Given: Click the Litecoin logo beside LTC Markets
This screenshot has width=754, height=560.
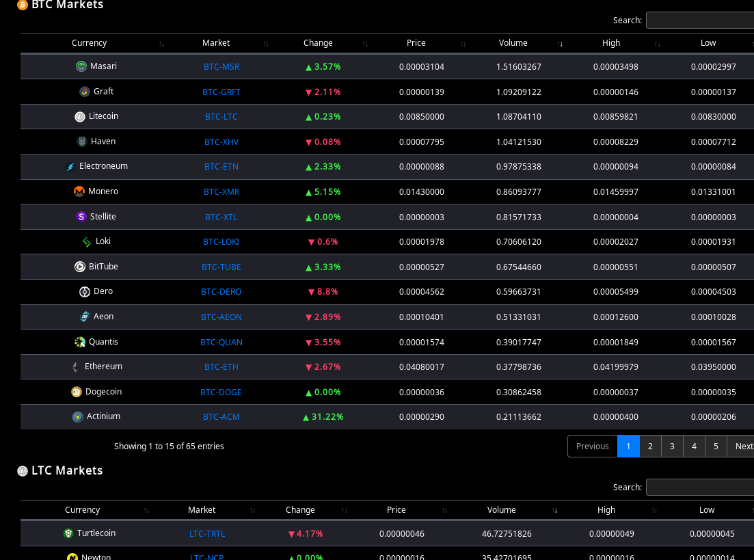Looking at the screenshot, I should (x=22, y=471).
